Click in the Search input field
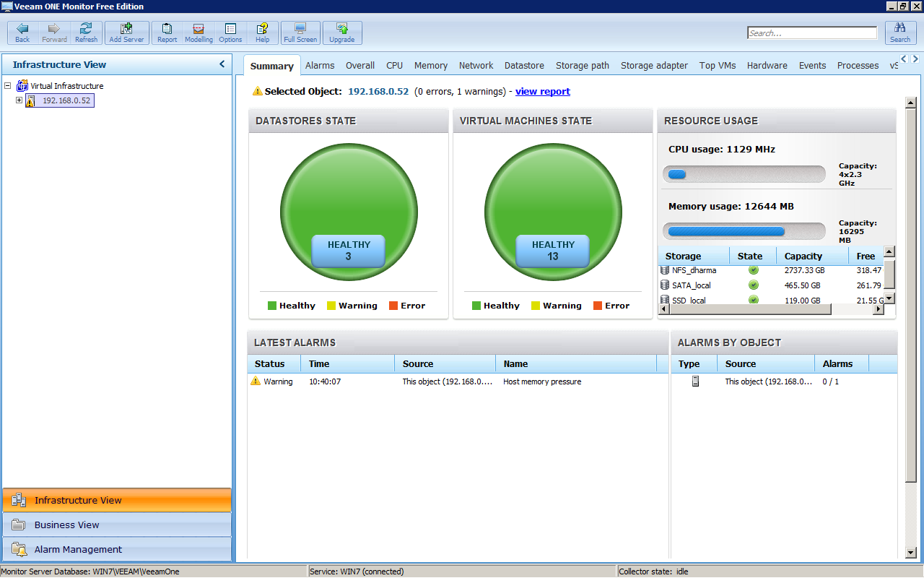Viewport: 924px width, 578px height. tap(812, 33)
